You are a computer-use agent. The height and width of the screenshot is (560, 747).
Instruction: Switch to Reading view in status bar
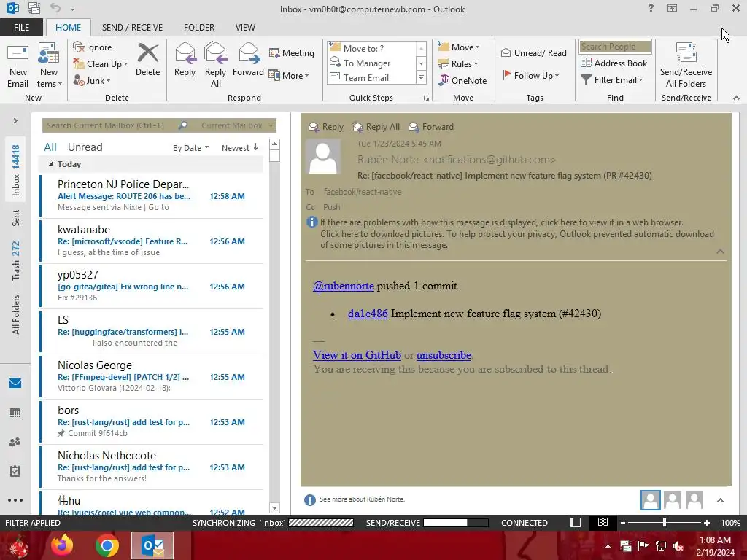point(603,523)
